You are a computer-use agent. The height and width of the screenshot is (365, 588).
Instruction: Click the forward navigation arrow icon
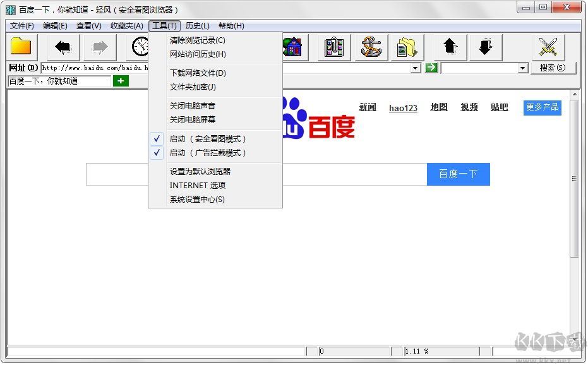(x=99, y=46)
